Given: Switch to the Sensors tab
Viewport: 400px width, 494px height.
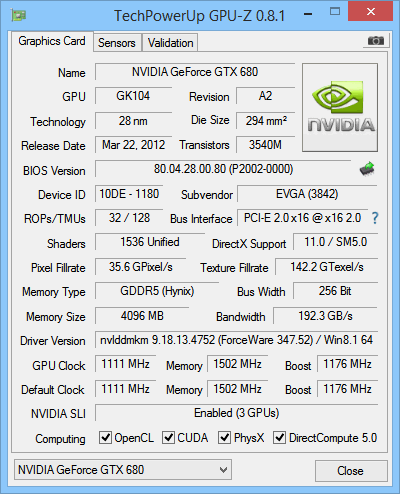Looking at the screenshot, I should click(117, 43).
